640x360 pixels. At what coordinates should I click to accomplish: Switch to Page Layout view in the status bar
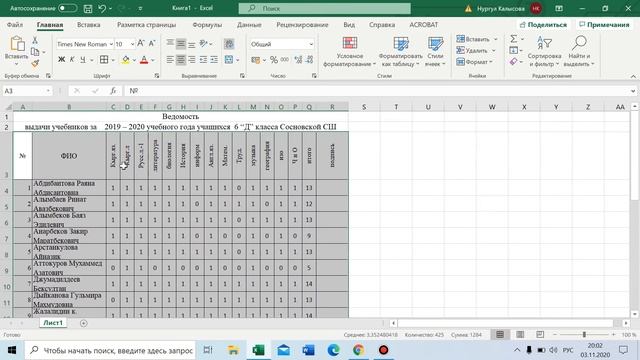(x=520, y=335)
